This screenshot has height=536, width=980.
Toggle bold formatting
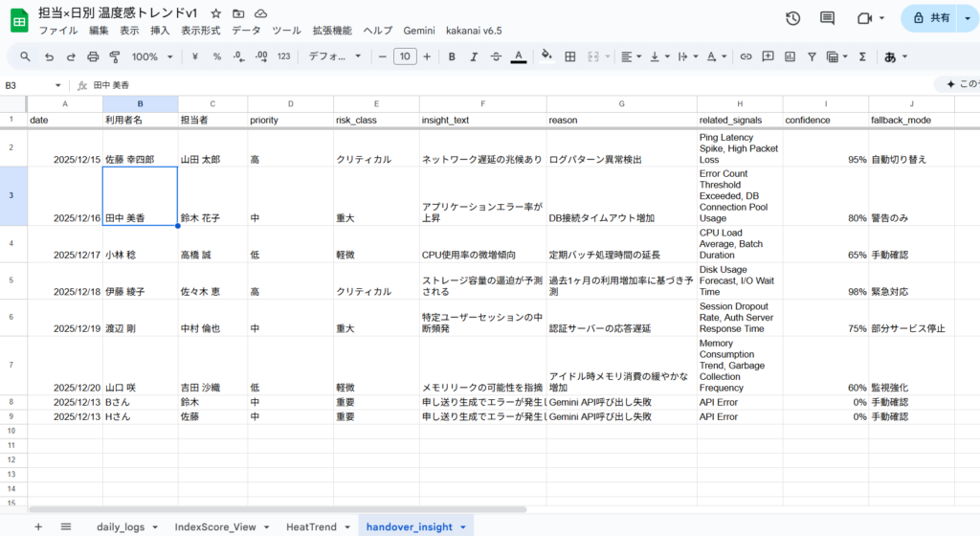[x=452, y=57]
